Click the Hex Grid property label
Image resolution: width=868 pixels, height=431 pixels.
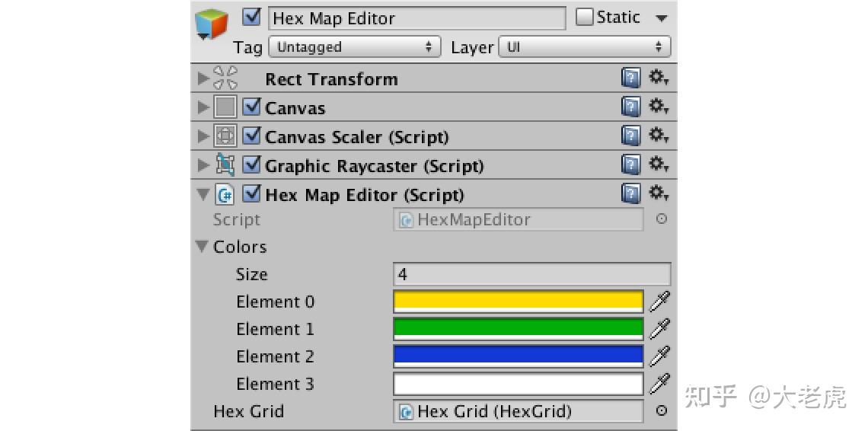click(248, 412)
